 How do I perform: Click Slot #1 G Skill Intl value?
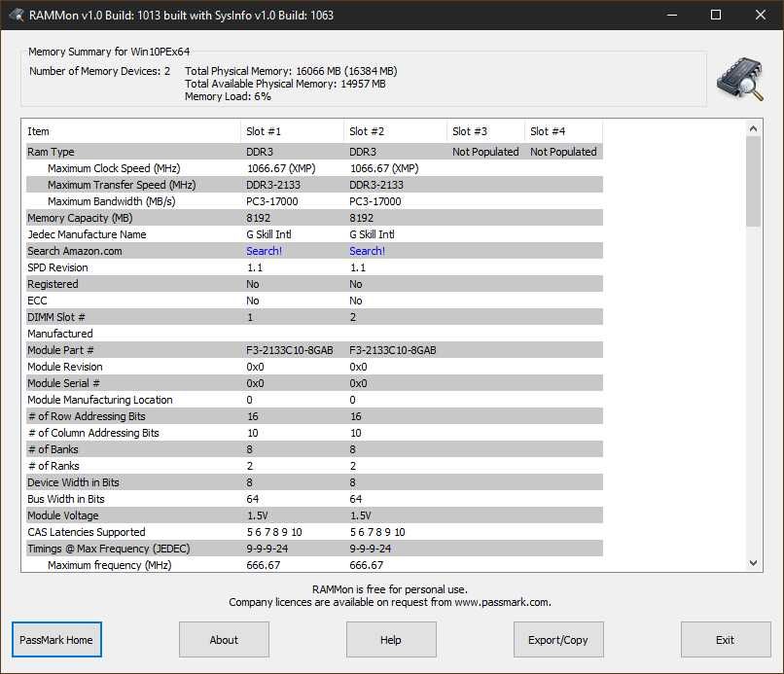click(x=268, y=234)
